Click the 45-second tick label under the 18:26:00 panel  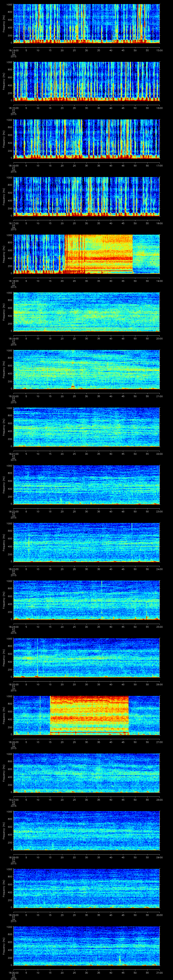(123, 742)
